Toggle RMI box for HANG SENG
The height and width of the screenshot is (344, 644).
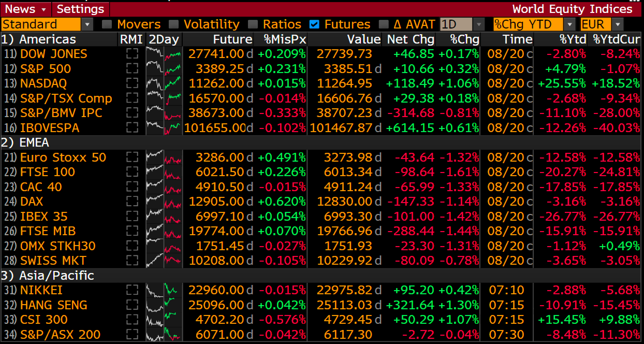(x=132, y=305)
